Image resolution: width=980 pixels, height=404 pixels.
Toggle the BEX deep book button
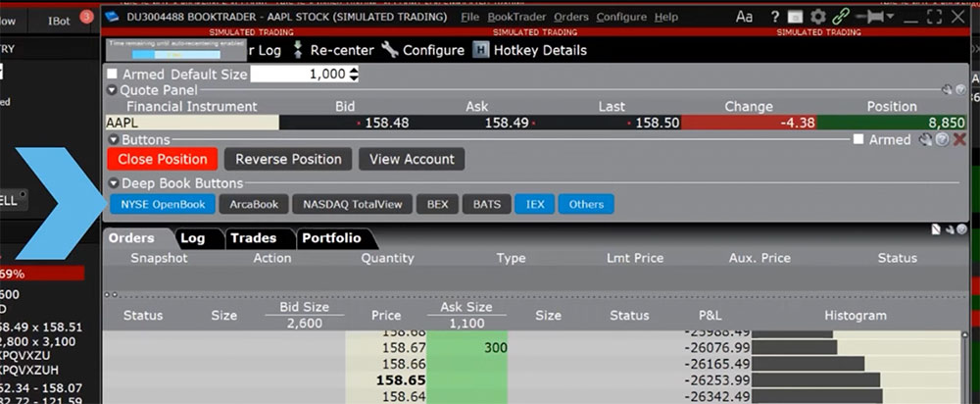(x=437, y=204)
